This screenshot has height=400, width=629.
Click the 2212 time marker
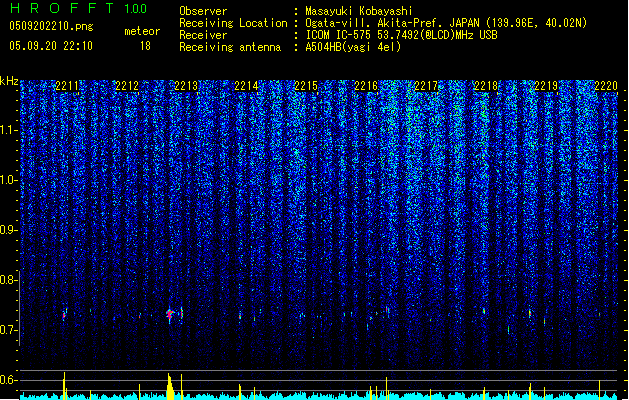(127, 86)
